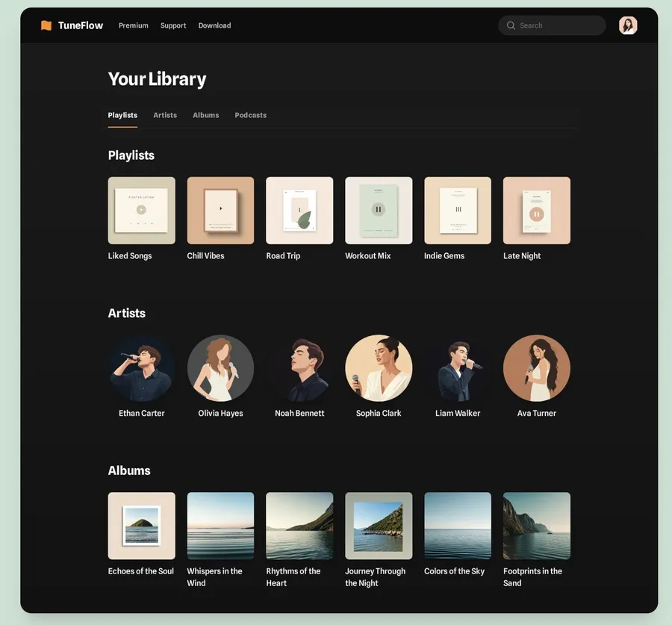
Task: Open the Podcasts tab
Action: tap(250, 115)
